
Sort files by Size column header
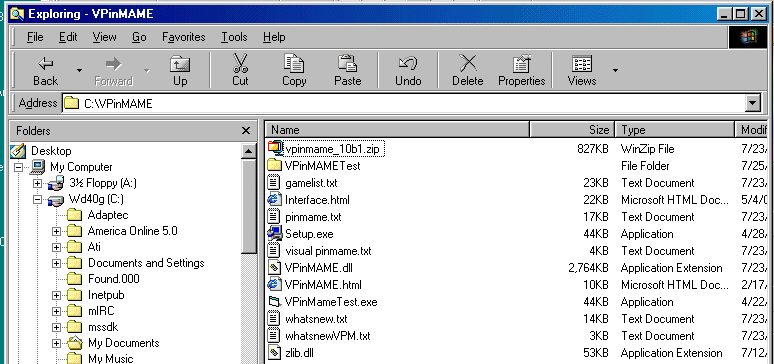(x=572, y=130)
